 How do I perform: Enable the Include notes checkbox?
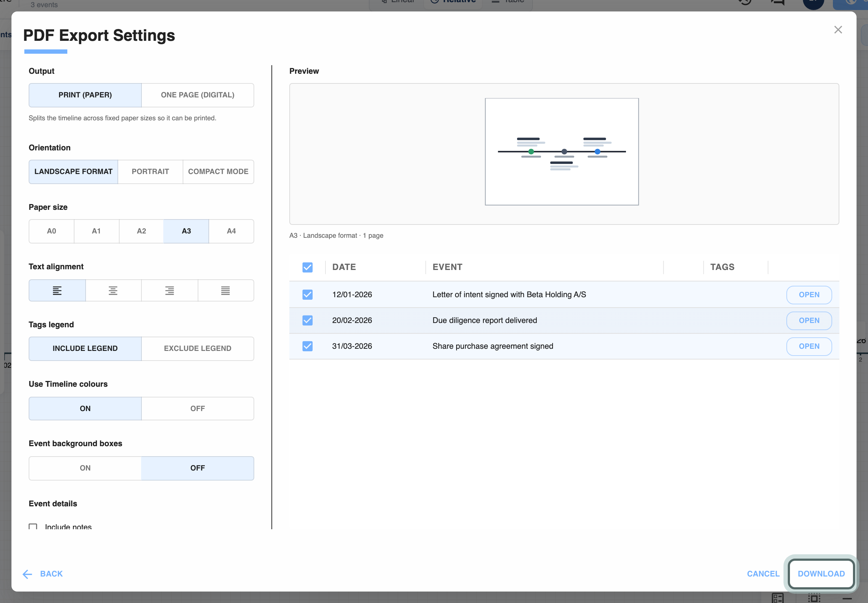[x=33, y=527]
